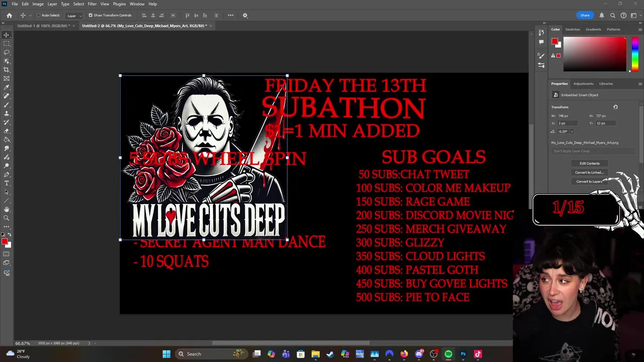Image resolution: width=644 pixels, height=362 pixels.
Task: Open the Comments panel speech-bubble icon
Action: coord(541,42)
